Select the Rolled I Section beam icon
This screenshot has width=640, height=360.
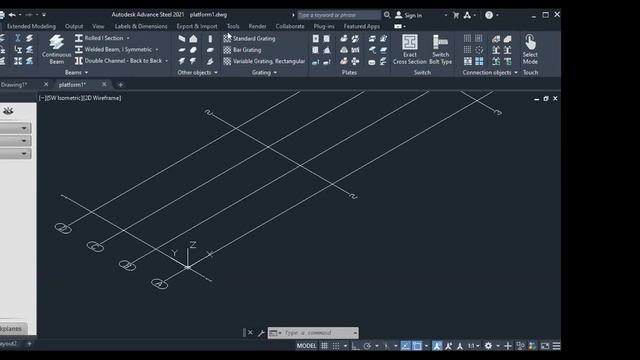pos(79,38)
